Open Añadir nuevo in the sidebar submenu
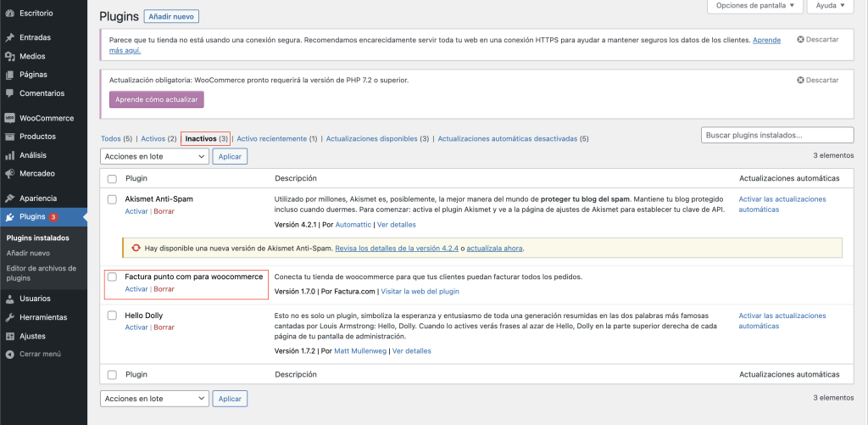The height and width of the screenshot is (425, 868). (x=28, y=254)
